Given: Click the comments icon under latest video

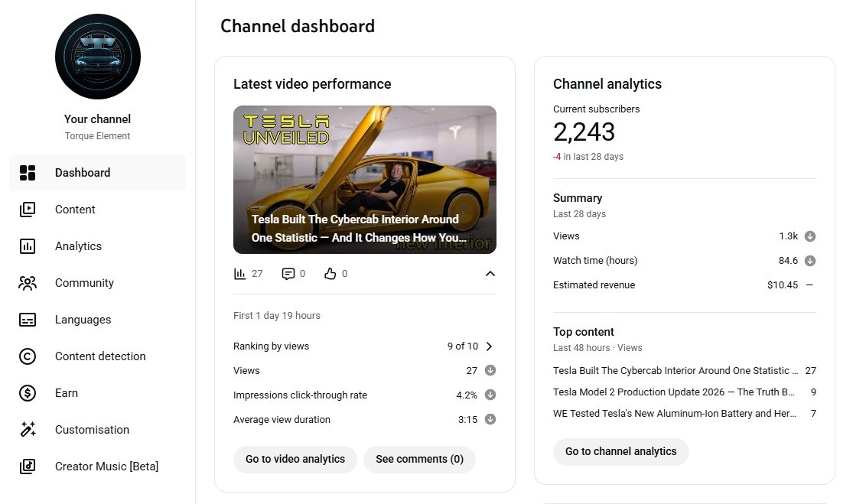Looking at the screenshot, I should pos(288,274).
